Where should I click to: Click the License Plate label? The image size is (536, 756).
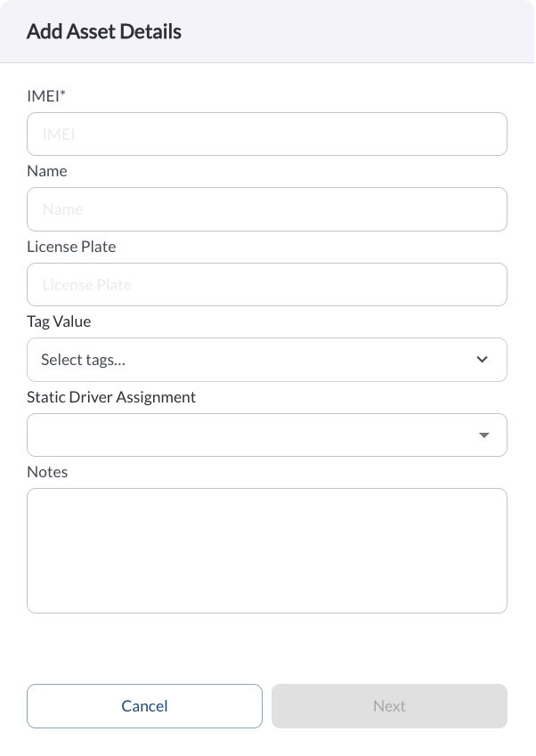[71, 247]
